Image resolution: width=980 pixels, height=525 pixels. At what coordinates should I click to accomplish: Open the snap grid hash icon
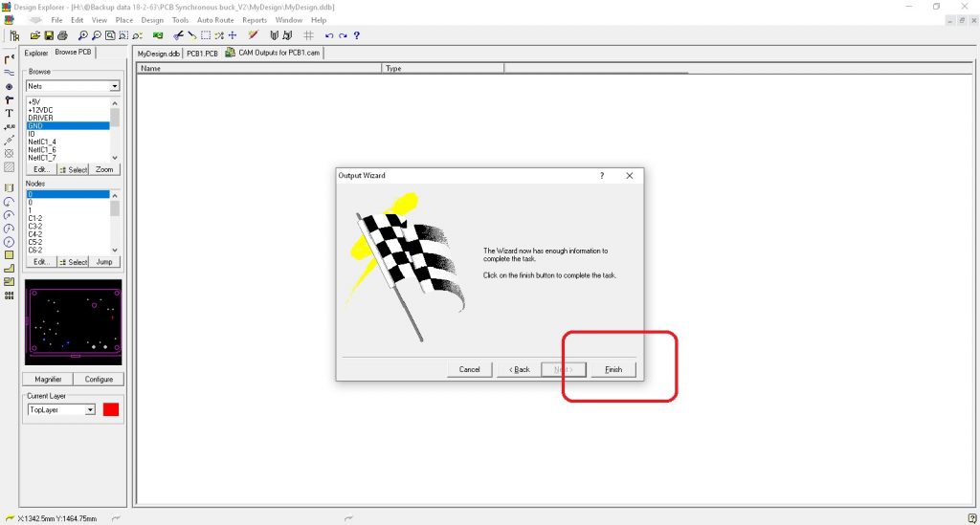click(x=309, y=35)
